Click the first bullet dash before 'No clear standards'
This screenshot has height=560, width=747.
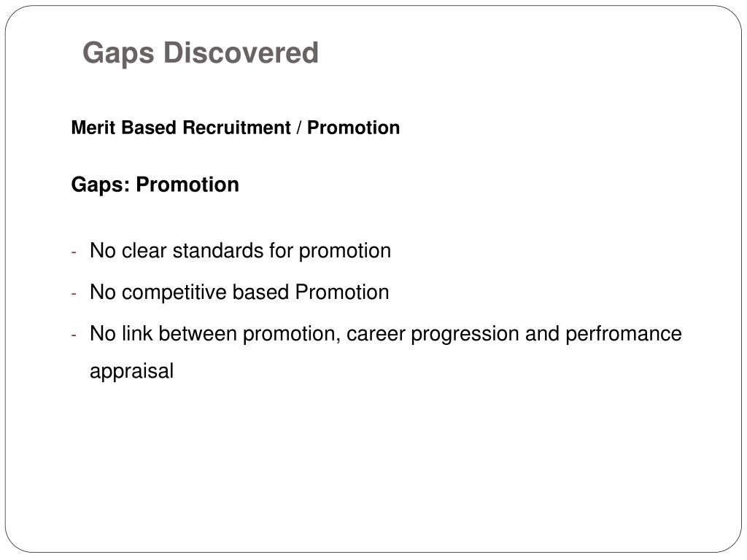point(74,252)
